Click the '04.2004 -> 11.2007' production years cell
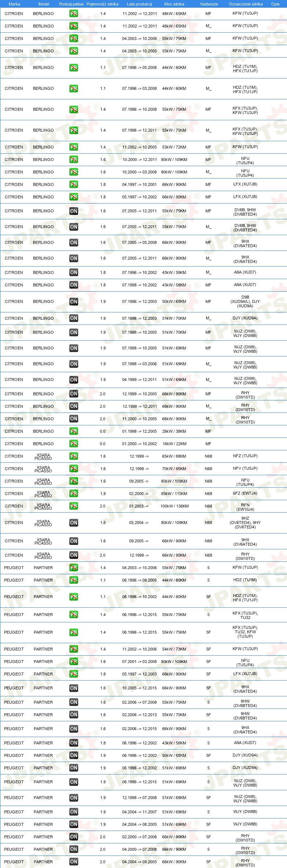 pos(139,812)
